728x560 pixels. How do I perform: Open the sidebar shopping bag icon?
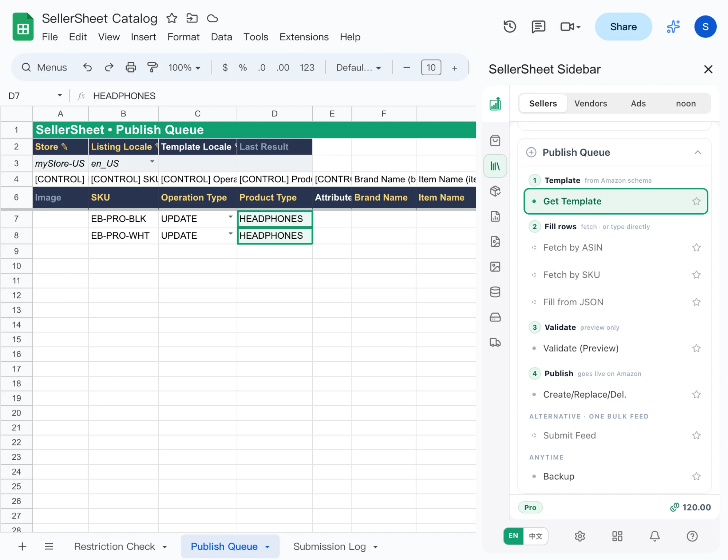point(495,141)
